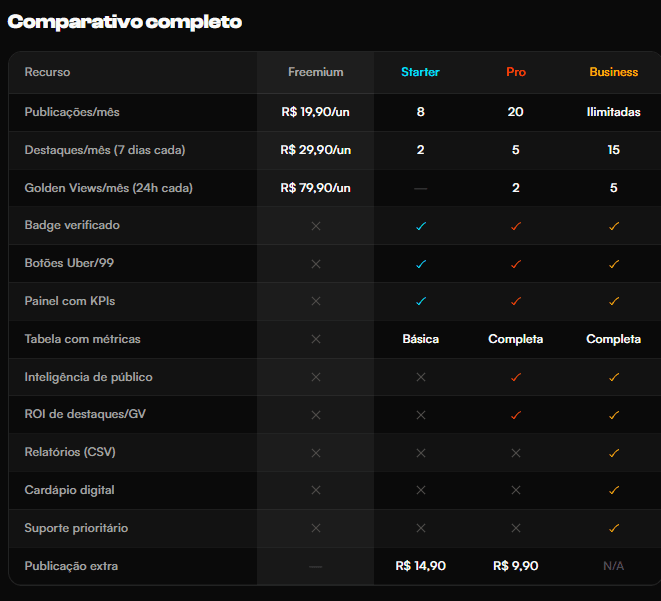Screen dimensions: 661x601
Task: Click the R$ 14,90 Publicação extra price
Action: coord(421,566)
